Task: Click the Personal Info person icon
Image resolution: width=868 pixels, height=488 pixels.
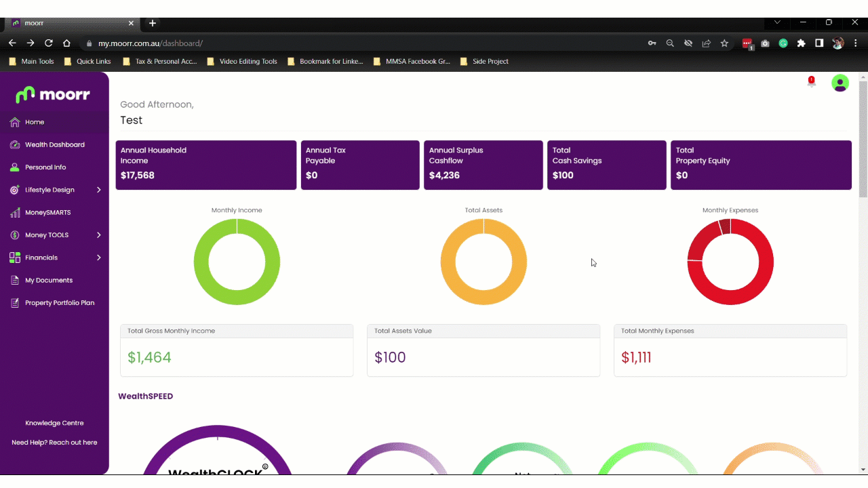Action: [x=15, y=167]
